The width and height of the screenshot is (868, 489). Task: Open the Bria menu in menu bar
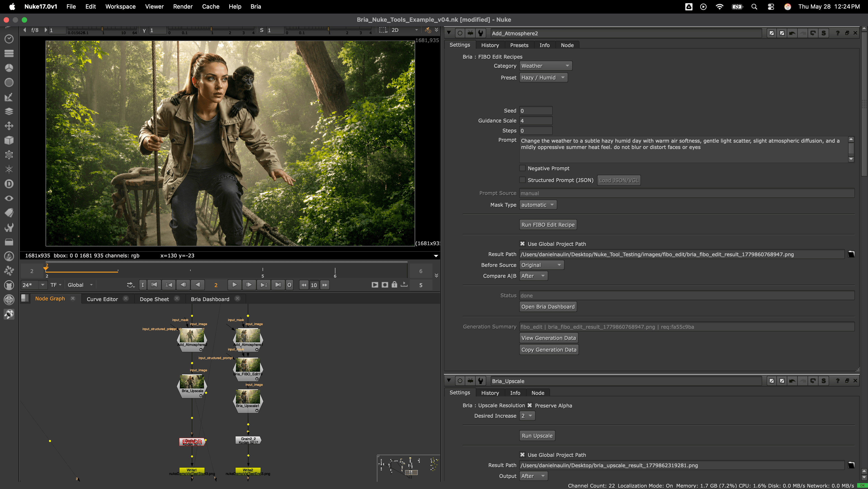point(256,7)
